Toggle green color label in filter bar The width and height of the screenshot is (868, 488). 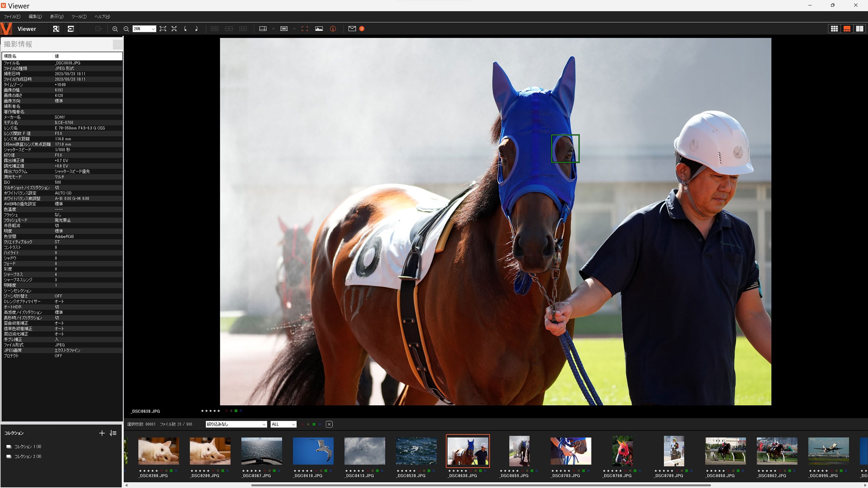coord(314,424)
